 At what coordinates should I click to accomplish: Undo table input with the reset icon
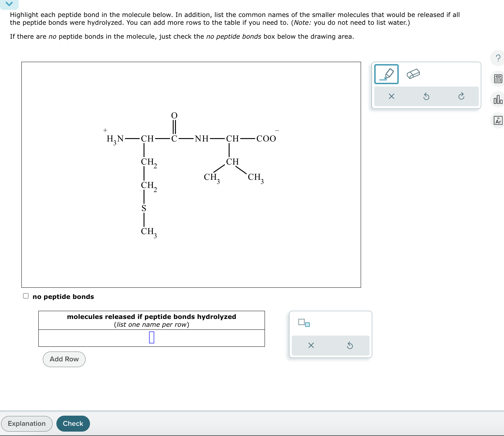point(350,345)
